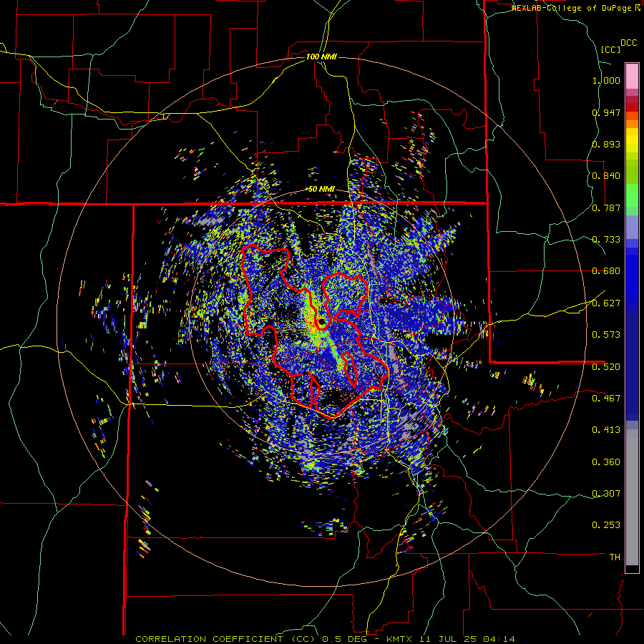
Task: Click the 0.680 color scale label
Action: (606, 271)
